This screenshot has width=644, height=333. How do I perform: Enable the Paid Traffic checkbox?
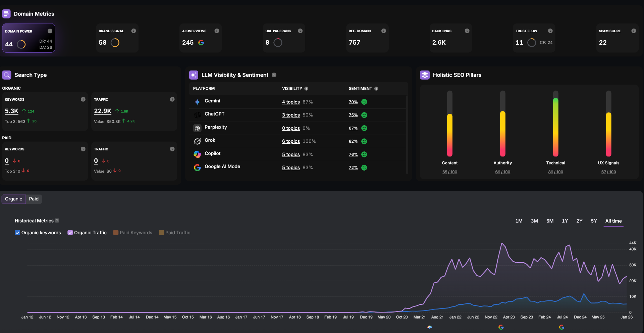click(161, 232)
